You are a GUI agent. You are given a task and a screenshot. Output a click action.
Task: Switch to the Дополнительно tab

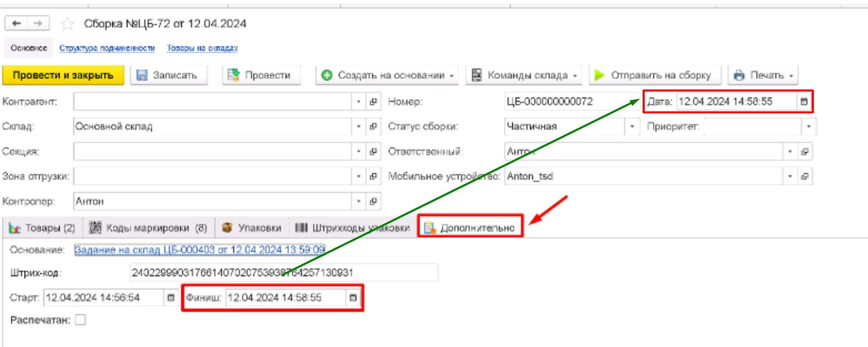[x=470, y=228]
